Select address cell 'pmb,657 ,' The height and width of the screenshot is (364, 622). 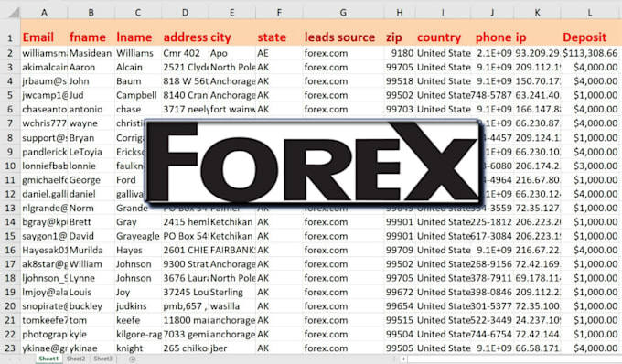tap(185, 306)
